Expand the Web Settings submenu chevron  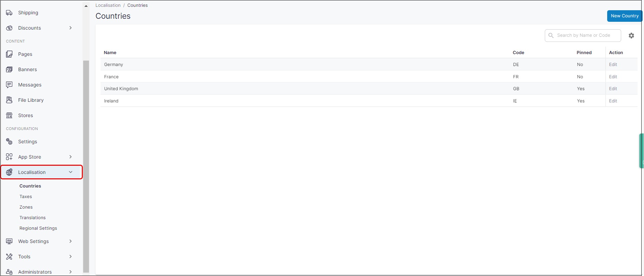tap(71, 241)
